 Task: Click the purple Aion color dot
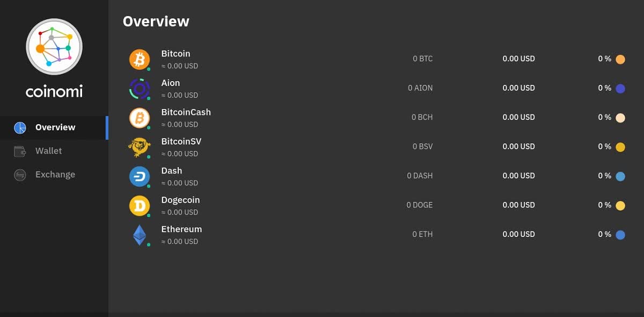620,89
